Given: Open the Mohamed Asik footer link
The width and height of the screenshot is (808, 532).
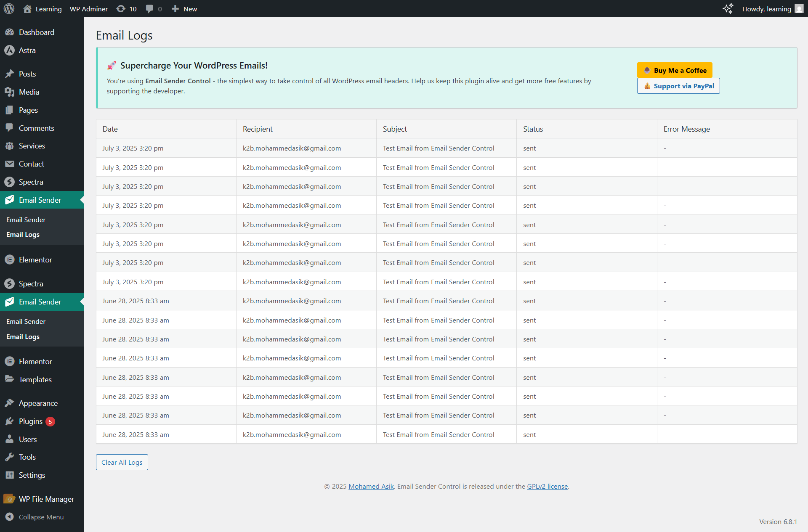Looking at the screenshot, I should pyautogui.click(x=371, y=486).
